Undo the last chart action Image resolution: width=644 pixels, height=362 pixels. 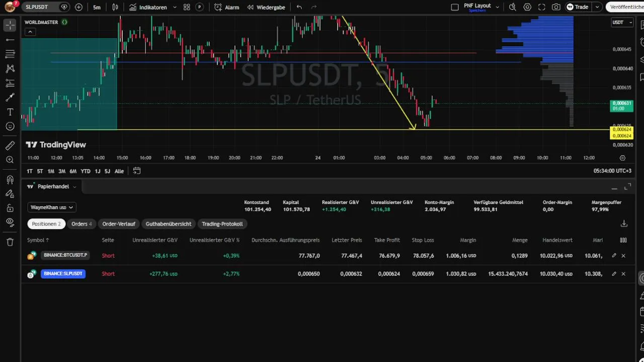299,7
